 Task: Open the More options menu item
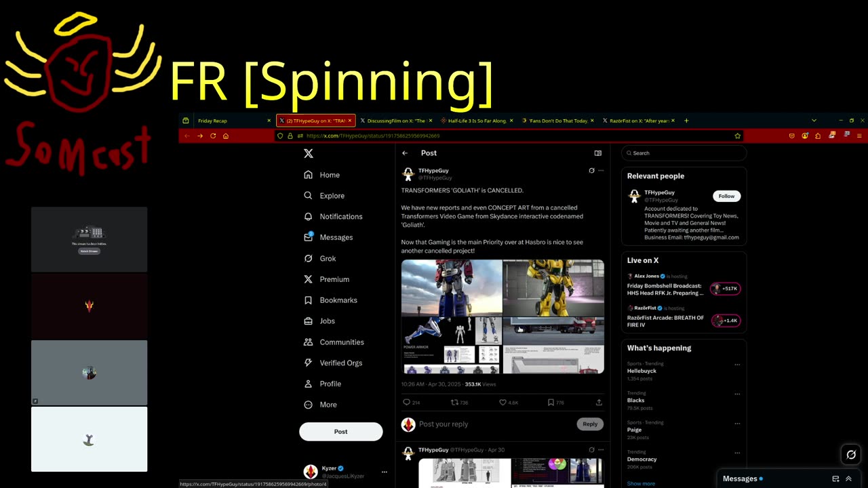(320, 405)
